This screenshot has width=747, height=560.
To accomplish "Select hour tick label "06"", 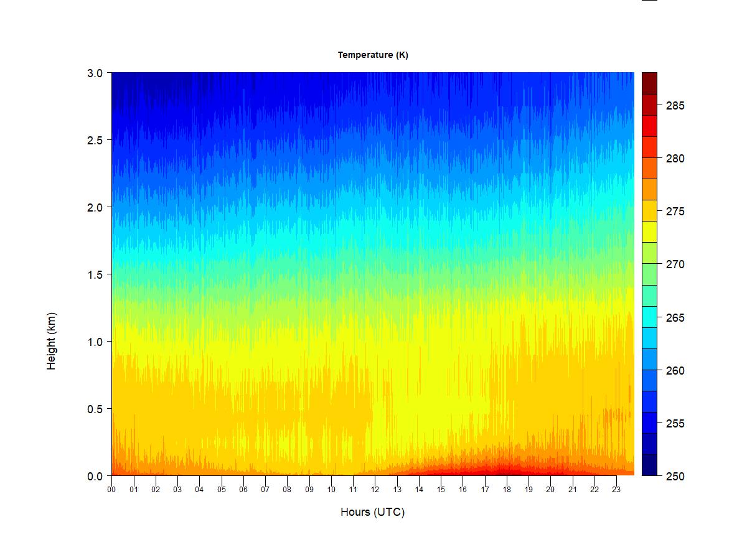I will tap(243, 489).
